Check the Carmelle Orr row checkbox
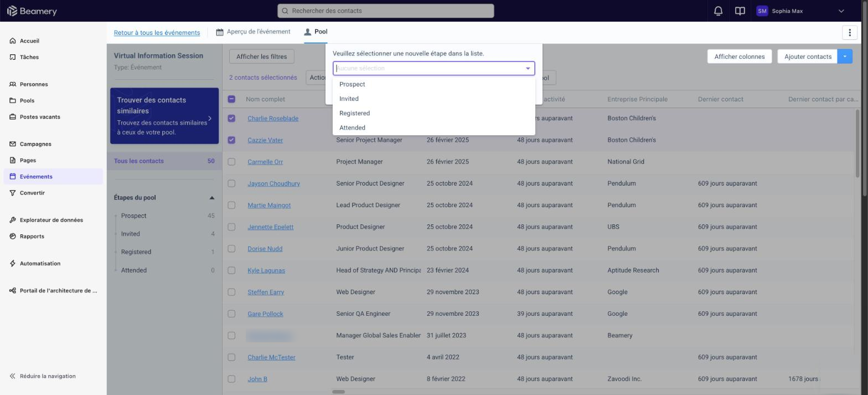This screenshot has height=395, width=868. (231, 162)
